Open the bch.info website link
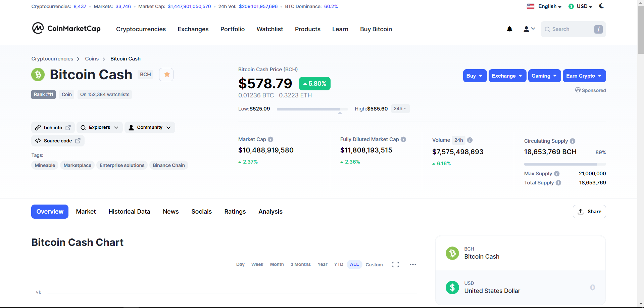Image resolution: width=644 pixels, height=308 pixels. coord(54,128)
